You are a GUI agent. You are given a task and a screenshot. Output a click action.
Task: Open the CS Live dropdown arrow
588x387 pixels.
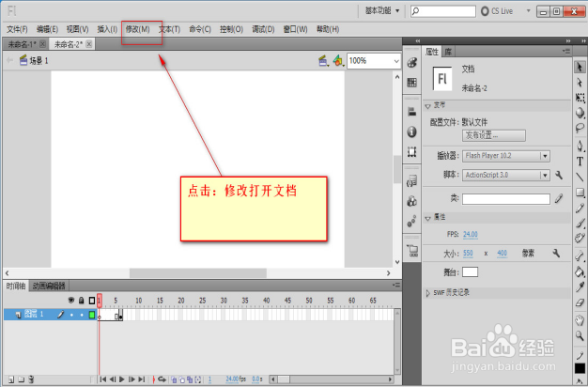[529, 11]
